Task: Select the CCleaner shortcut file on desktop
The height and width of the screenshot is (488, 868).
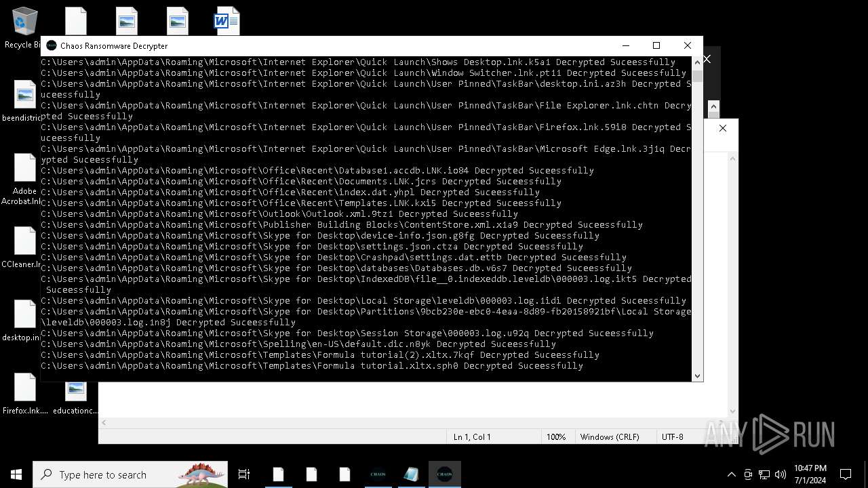Action: click(x=24, y=247)
